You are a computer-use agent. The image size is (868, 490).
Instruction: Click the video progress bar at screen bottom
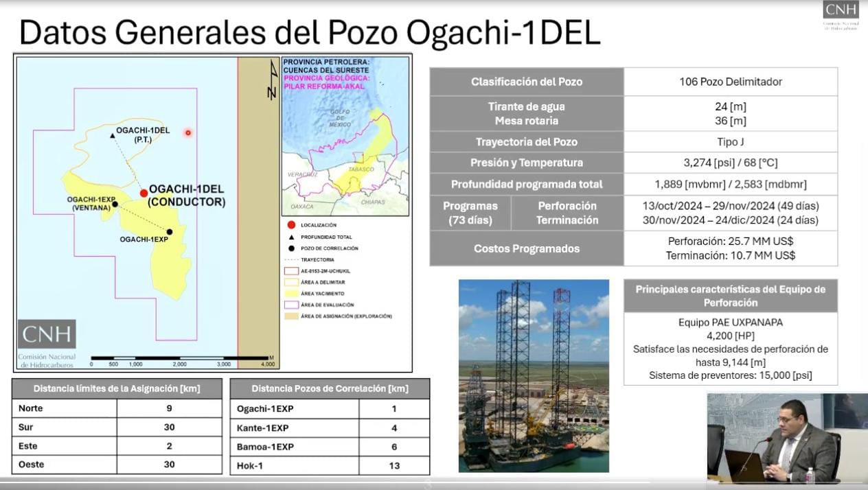[434, 487]
